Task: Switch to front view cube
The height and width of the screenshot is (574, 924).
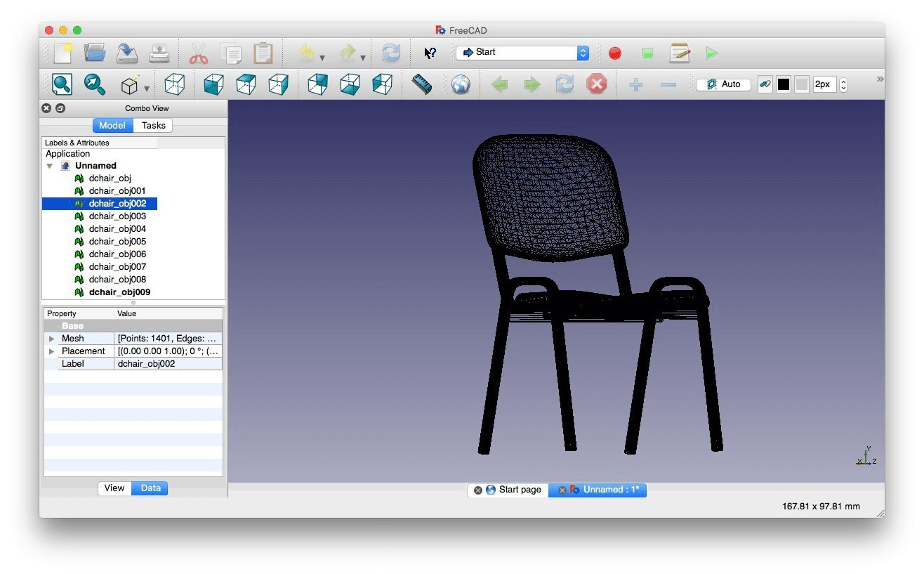Action: click(213, 84)
